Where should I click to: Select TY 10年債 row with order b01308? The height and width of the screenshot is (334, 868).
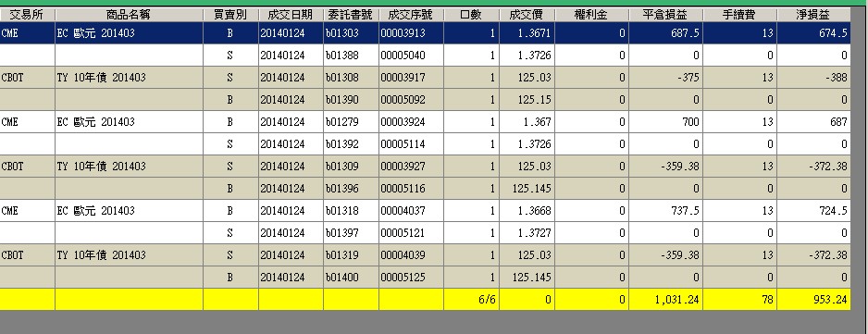click(425, 78)
